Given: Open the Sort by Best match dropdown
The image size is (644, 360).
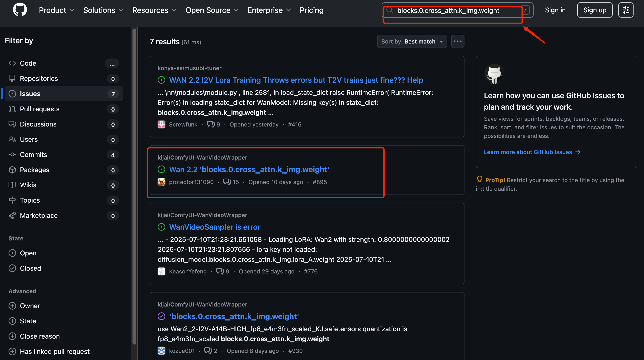Looking at the screenshot, I should tap(412, 42).
